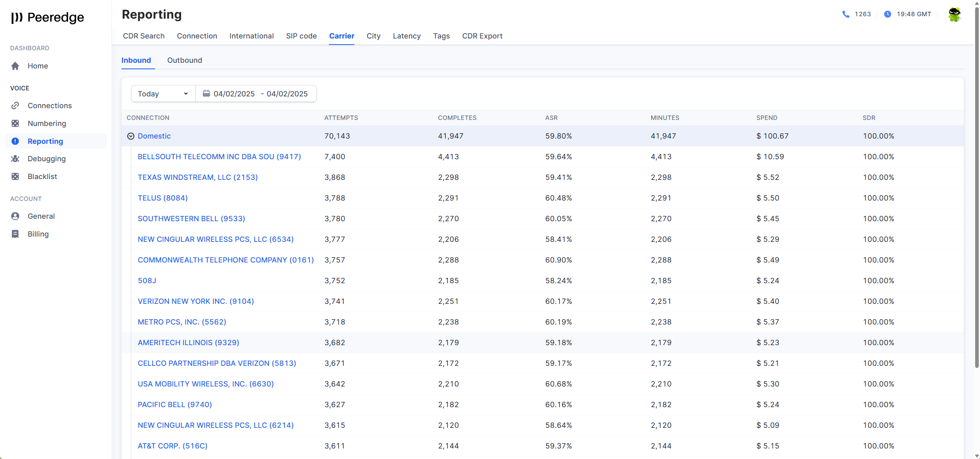This screenshot has width=980, height=459.
Task: Click the Blacklist sidebar icon
Action: 15,177
